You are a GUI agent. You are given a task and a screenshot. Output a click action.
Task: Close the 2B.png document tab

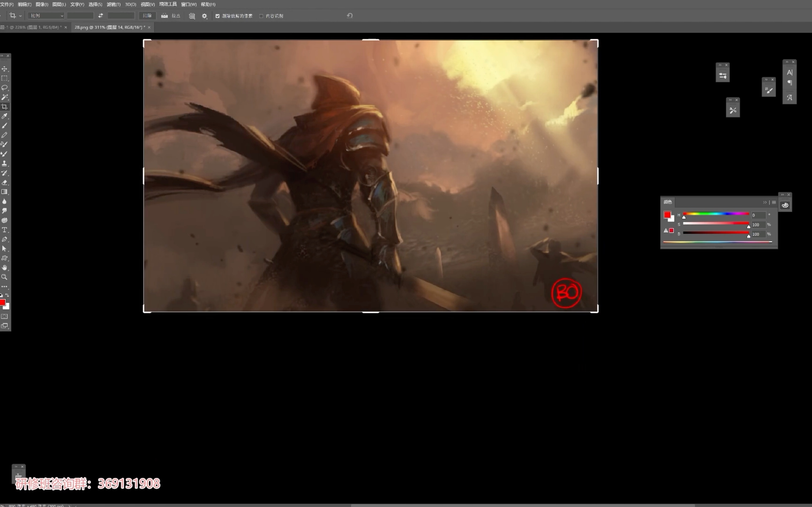[x=149, y=27]
